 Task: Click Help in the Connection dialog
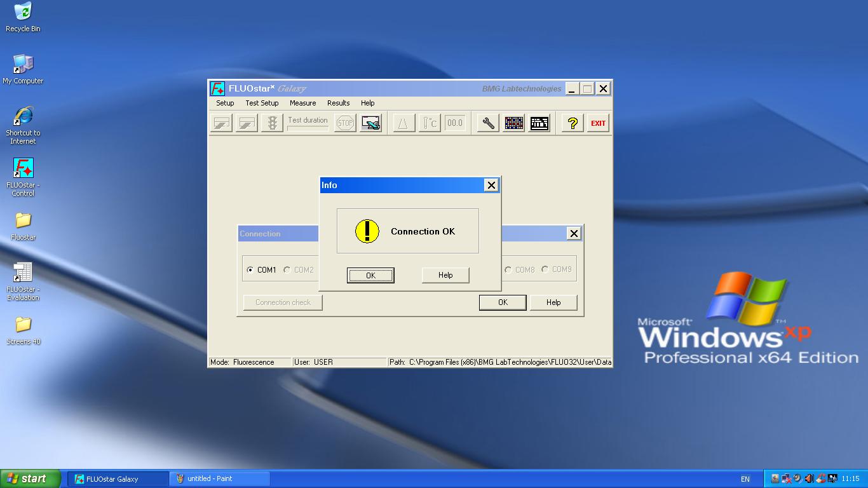pos(553,302)
